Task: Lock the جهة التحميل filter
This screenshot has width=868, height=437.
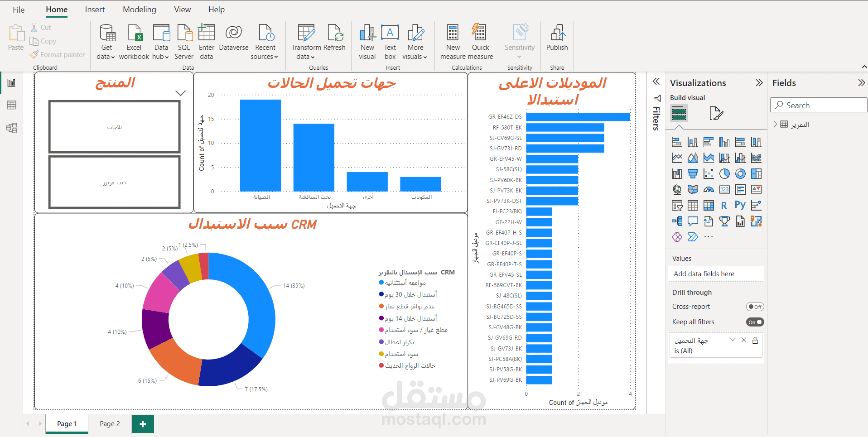Action: point(755,340)
